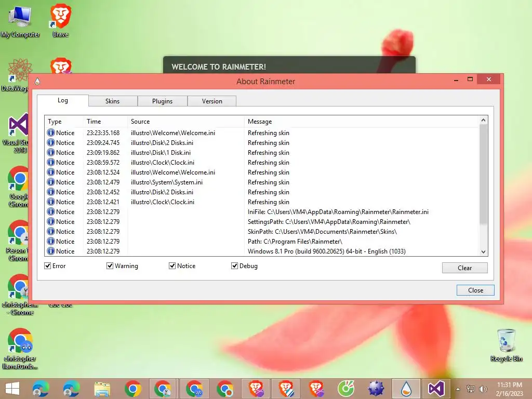Viewport: 532px width, 399px height.
Task: Select the SettingsPath message row
Action: click(x=329, y=221)
